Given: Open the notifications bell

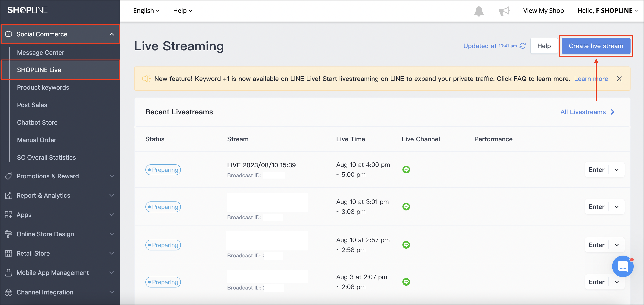Looking at the screenshot, I should pos(479,11).
